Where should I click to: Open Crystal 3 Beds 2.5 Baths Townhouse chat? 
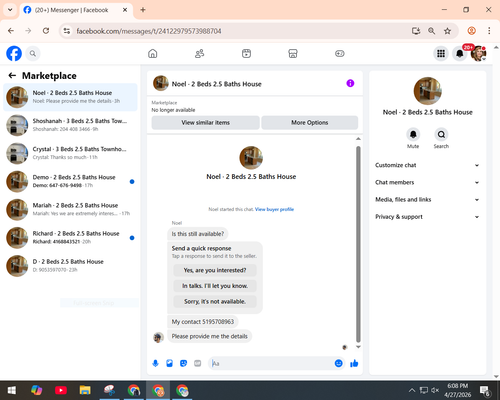(70, 153)
